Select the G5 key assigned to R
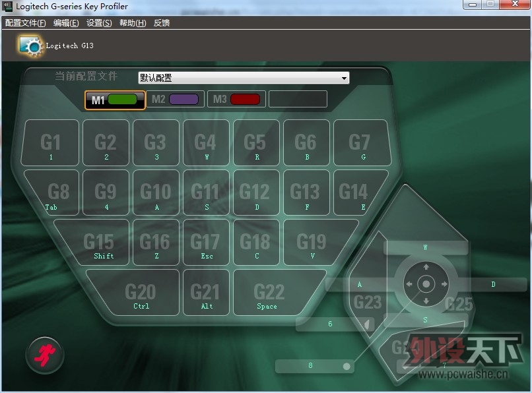This screenshot has width=532, height=393. (x=257, y=142)
